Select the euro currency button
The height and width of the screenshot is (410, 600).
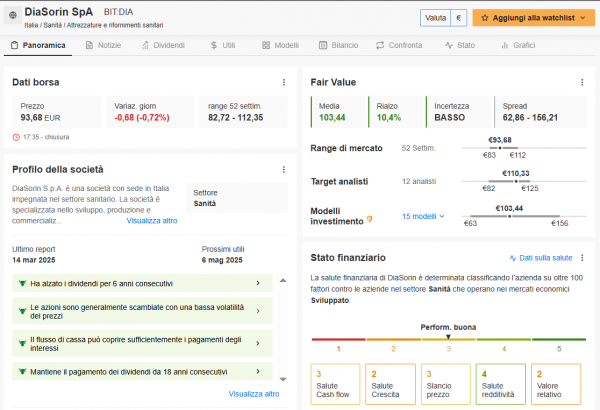(458, 18)
